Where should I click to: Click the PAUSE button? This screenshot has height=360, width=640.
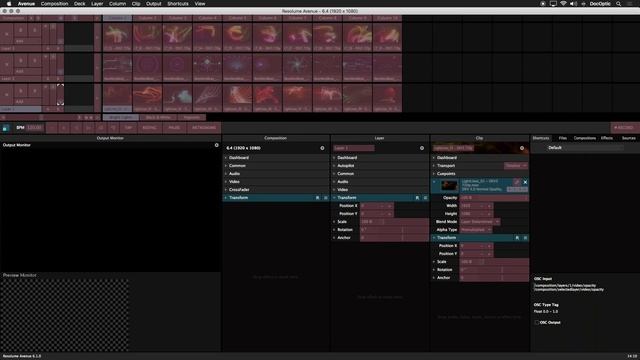(174, 128)
